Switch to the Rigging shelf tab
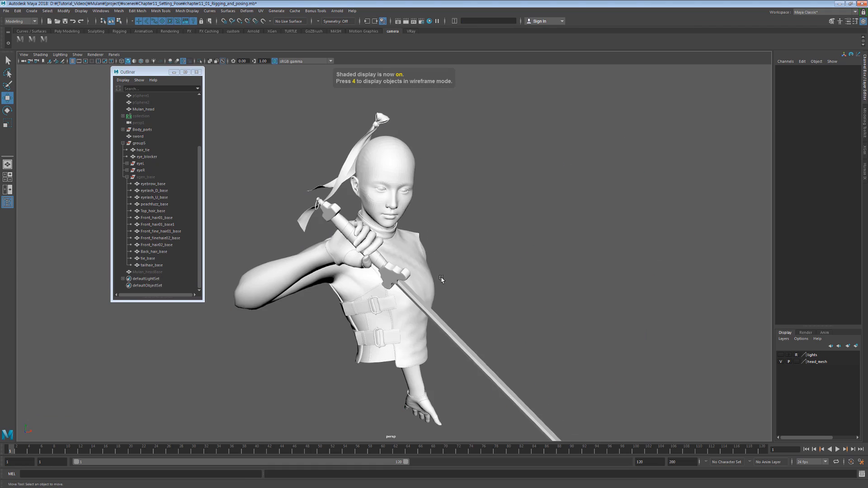 point(119,31)
